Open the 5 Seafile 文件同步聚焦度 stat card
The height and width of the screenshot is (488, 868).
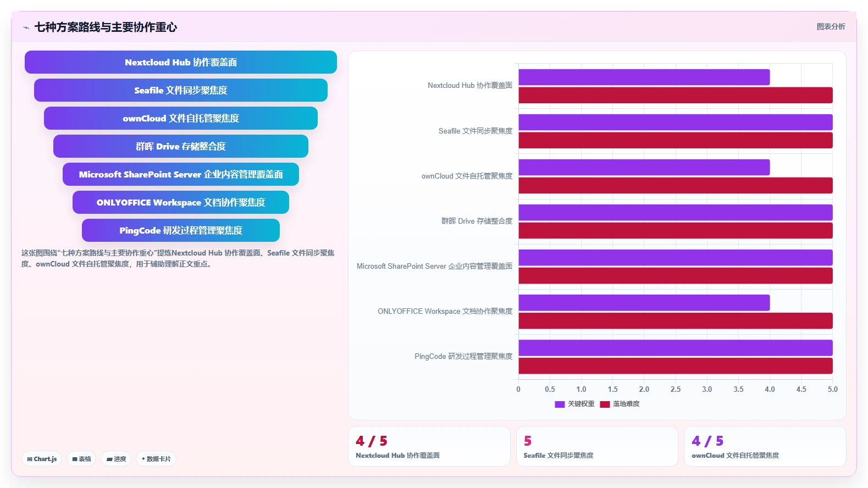click(x=597, y=446)
